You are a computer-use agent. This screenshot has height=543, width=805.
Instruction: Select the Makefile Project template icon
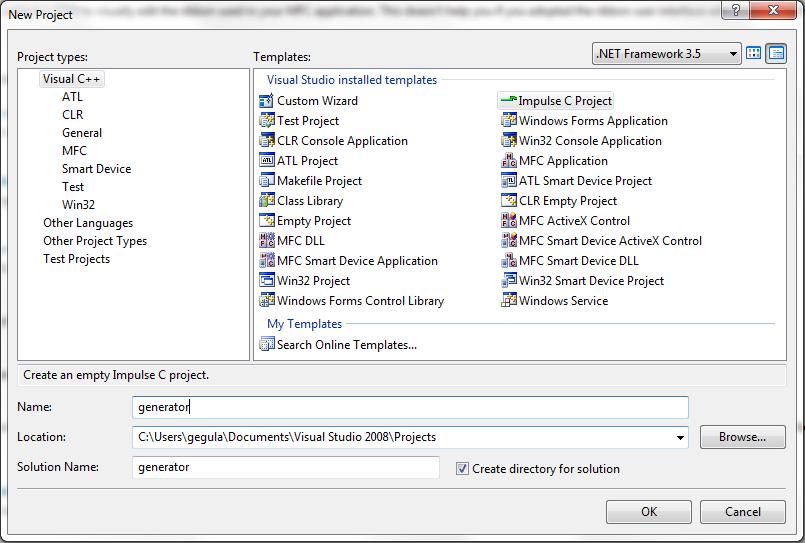click(266, 181)
